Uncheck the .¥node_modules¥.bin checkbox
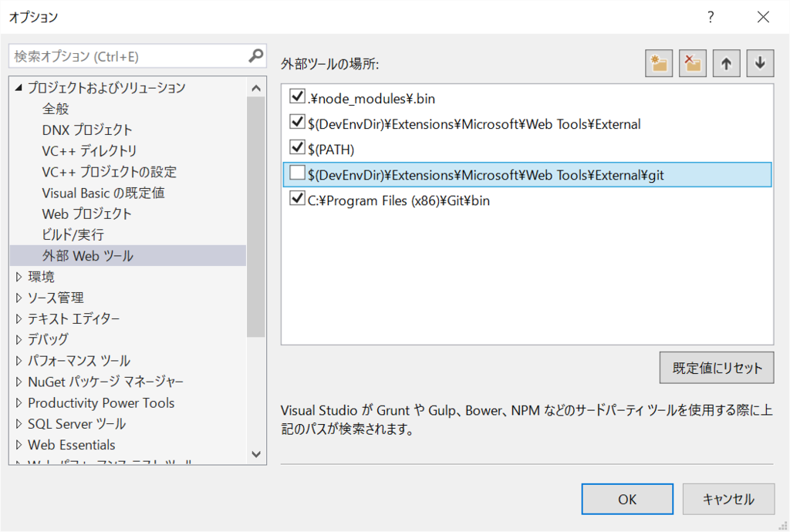Viewport: 790px width, 532px height. click(297, 96)
